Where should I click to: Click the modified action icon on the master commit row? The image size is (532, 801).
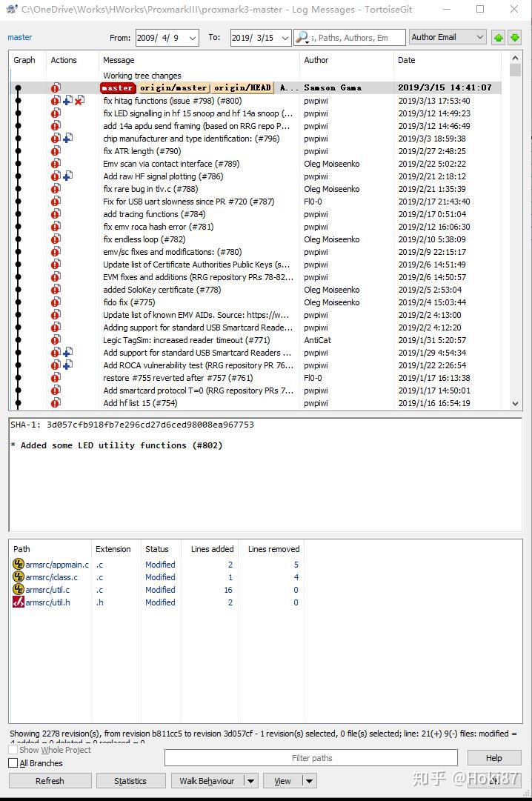click(56, 88)
